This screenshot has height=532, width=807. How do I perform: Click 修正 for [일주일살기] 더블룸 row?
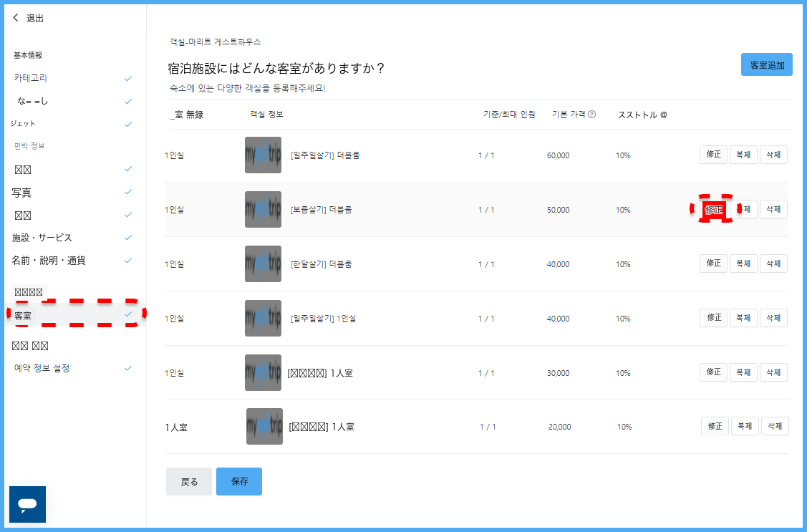pos(713,155)
